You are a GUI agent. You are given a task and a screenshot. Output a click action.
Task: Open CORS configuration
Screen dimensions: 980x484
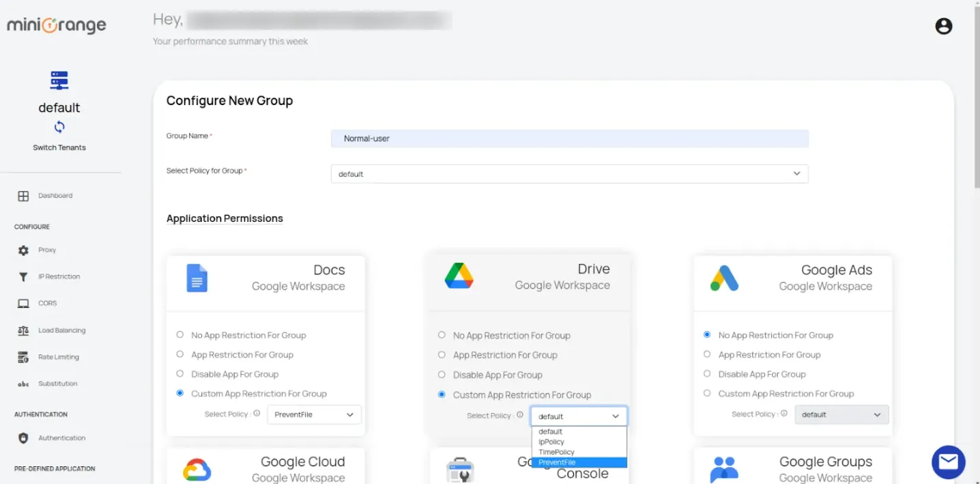(48, 303)
